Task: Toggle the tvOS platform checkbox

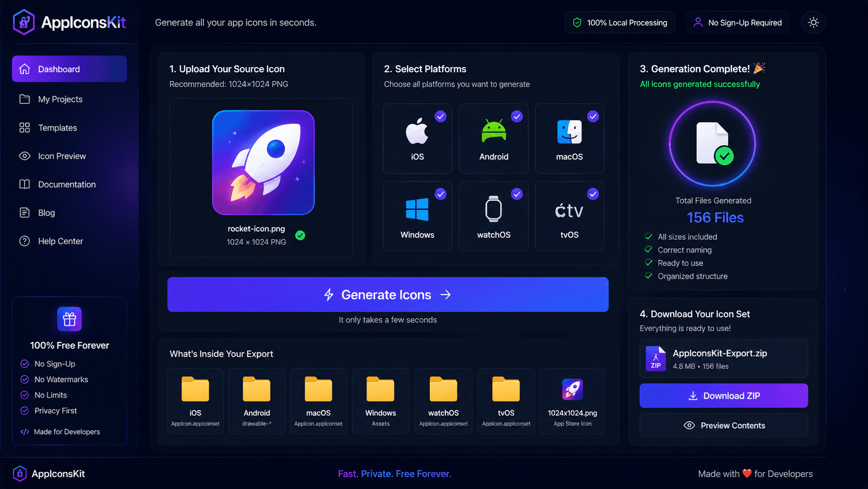Action: tap(593, 194)
